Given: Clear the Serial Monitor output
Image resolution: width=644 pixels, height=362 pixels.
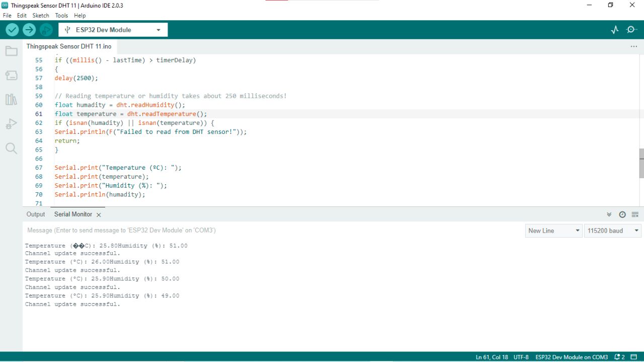Looking at the screenshot, I should 635,214.
